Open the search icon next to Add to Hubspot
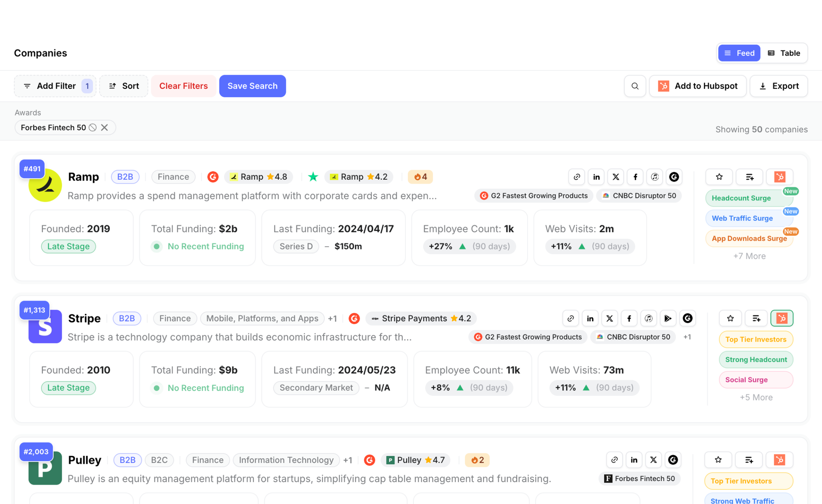 [x=635, y=86]
